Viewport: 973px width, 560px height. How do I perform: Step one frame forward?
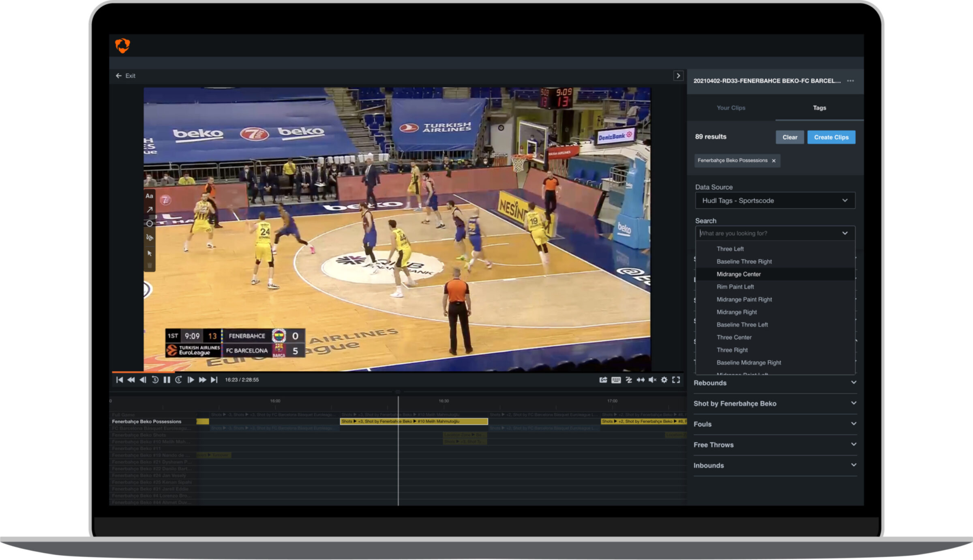tap(191, 380)
